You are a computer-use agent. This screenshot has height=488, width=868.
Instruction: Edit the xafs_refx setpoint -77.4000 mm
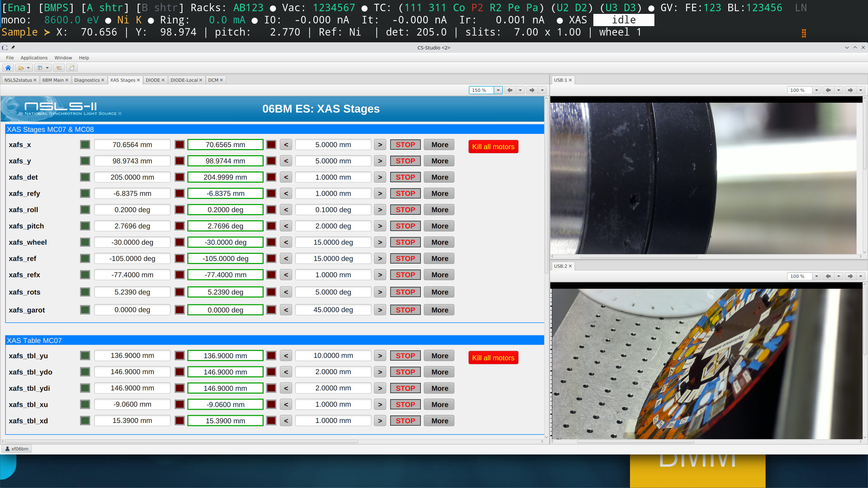pyautogui.click(x=225, y=275)
